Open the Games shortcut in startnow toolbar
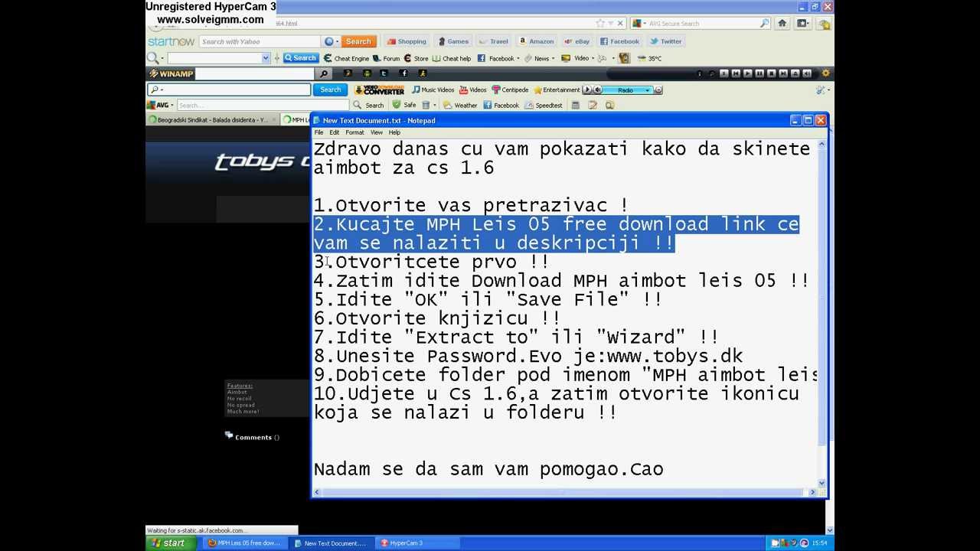This screenshot has height=551, width=980. (x=452, y=41)
